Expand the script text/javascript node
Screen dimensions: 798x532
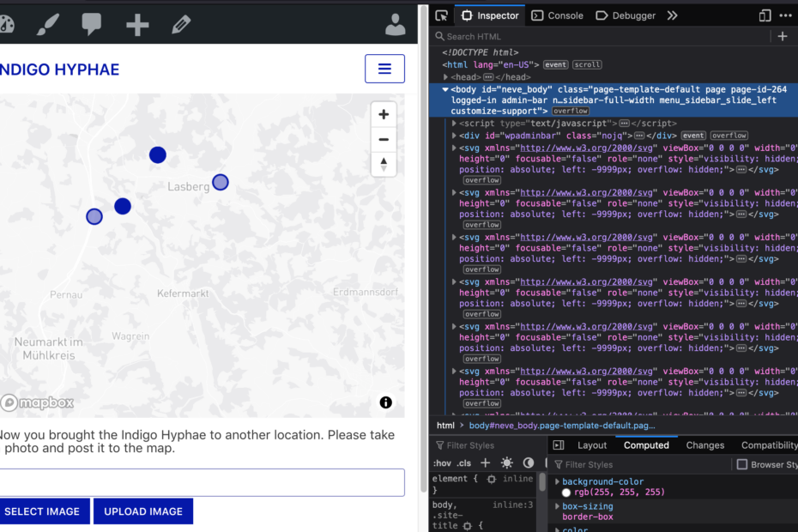454,124
